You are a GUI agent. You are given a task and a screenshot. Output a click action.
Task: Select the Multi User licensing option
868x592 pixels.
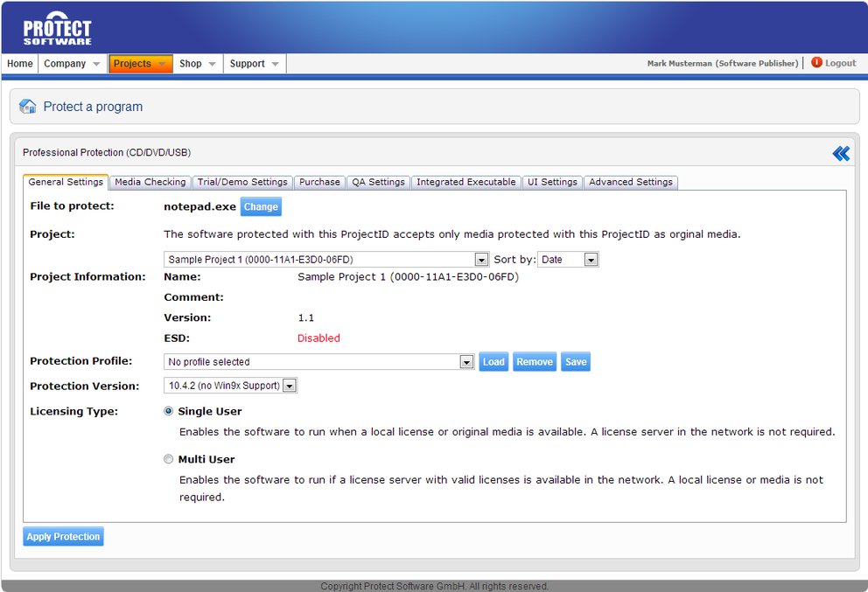(168, 458)
